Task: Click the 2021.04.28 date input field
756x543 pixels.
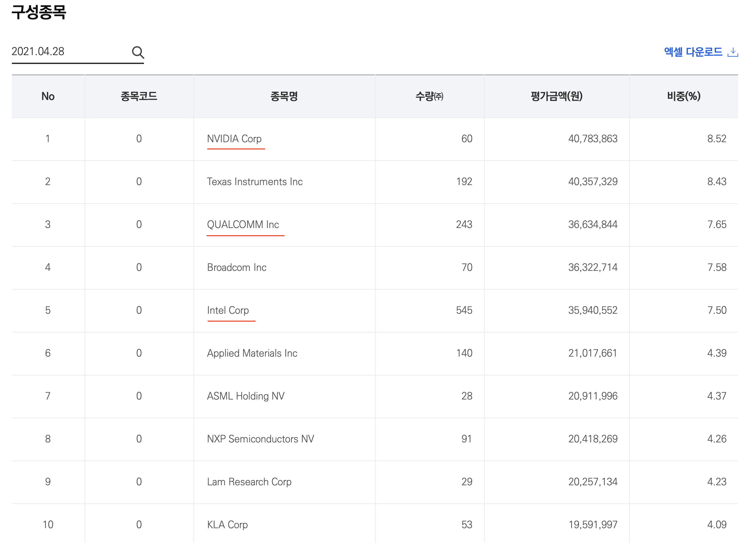Action: pos(67,52)
